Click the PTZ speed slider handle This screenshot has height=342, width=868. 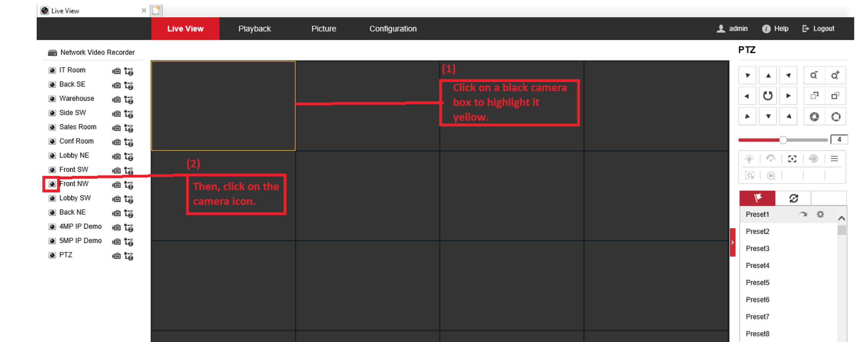pyautogui.click(x=783, y=140)
